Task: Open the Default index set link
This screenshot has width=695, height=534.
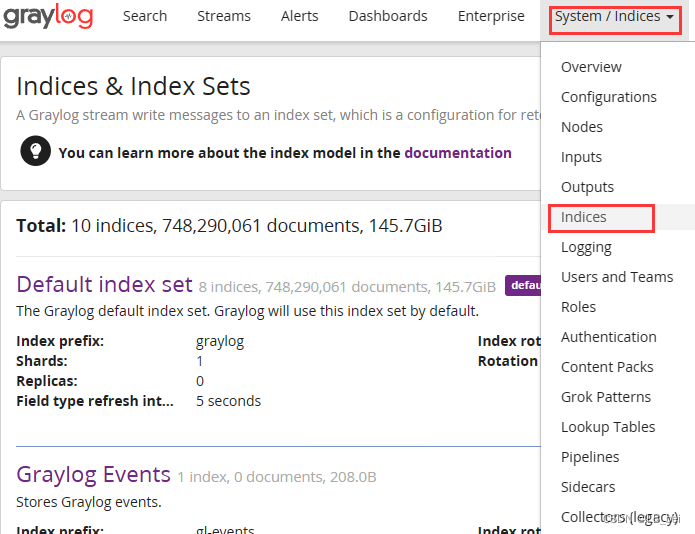Action: coord(104,284)
